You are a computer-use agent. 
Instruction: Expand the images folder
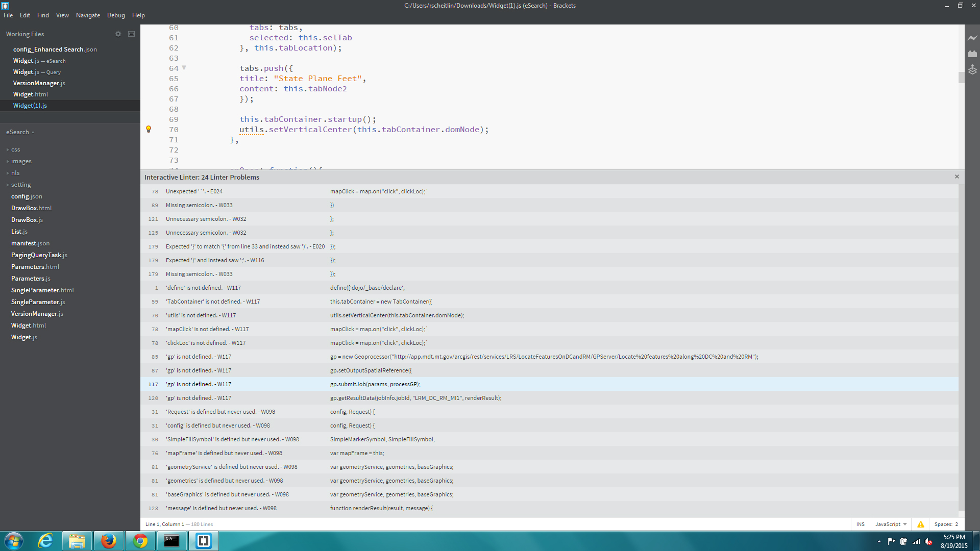pos(19,161)
